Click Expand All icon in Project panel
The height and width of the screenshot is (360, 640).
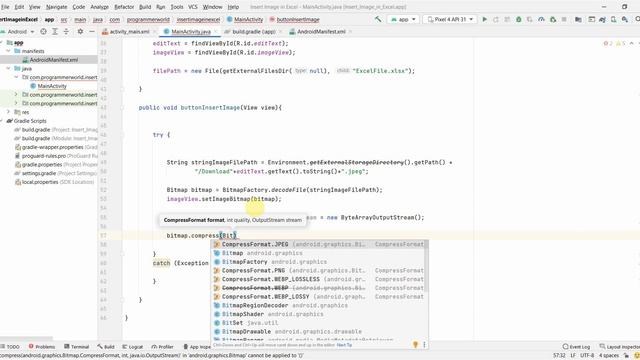(55, 31)
